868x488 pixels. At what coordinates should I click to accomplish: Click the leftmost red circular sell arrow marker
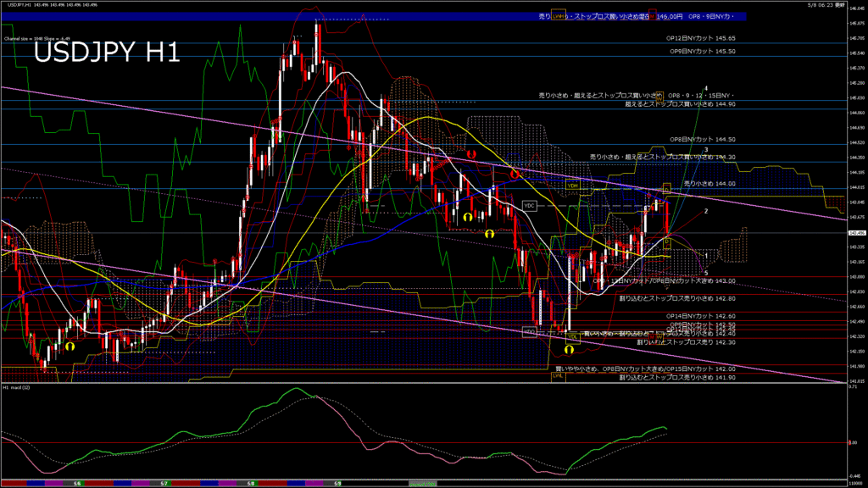tap(470, 155)
